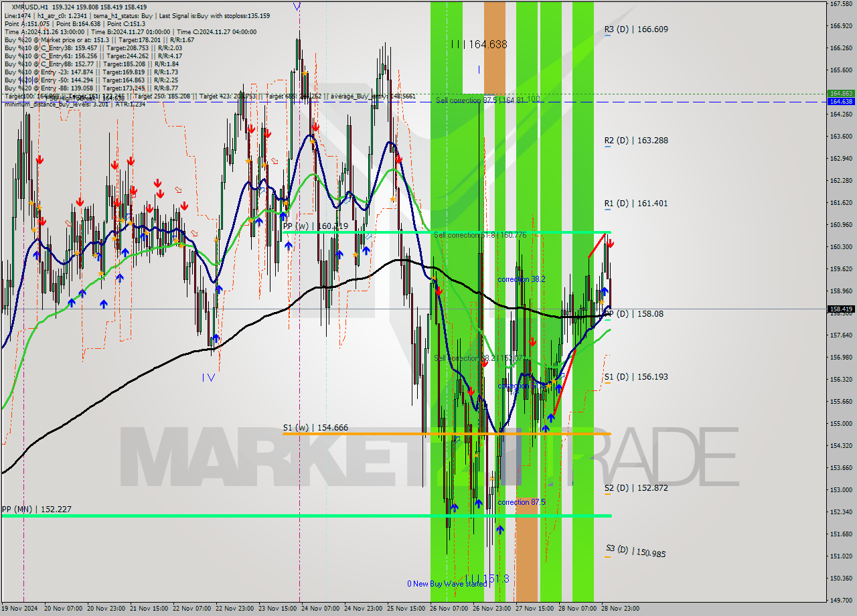Click the 155.000 price axis value

coord(841,424)
